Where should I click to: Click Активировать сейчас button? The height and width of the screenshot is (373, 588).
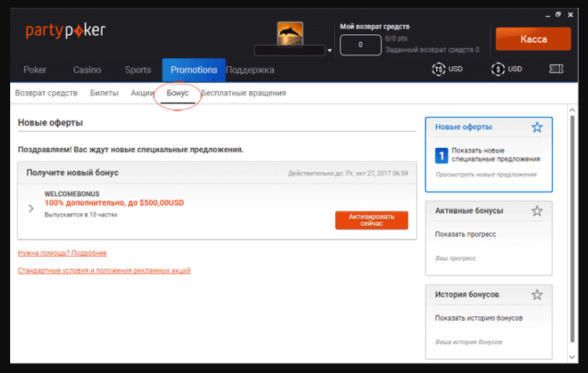coord(371,220)
